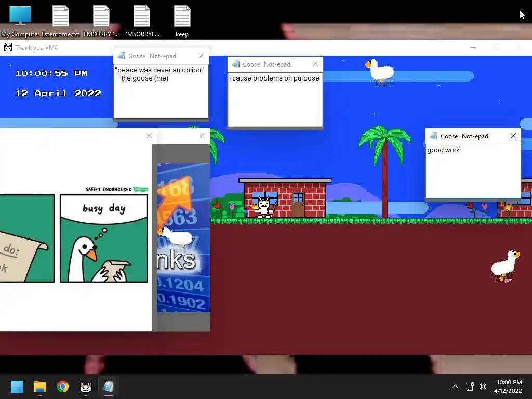Viewport: 532px width, 399px height.
Task: Close the busy day comic window
Action: coord(149,136)
